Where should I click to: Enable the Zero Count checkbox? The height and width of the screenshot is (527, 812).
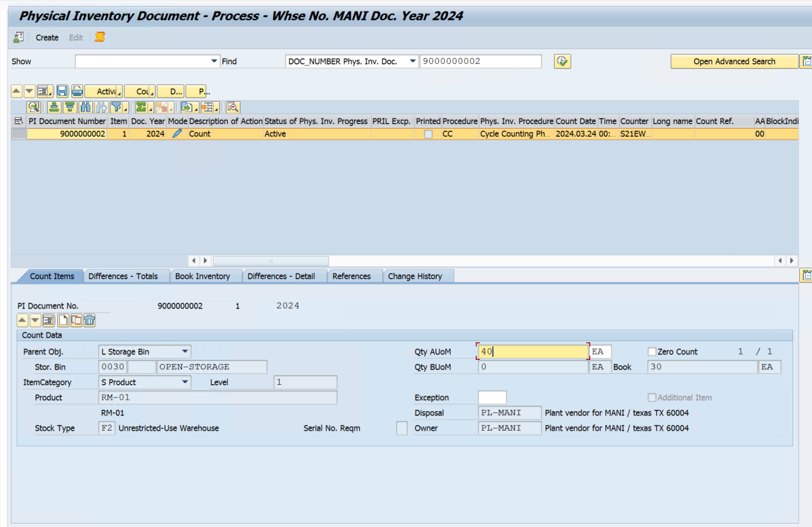pyautogui.click(x=652, y=352)
